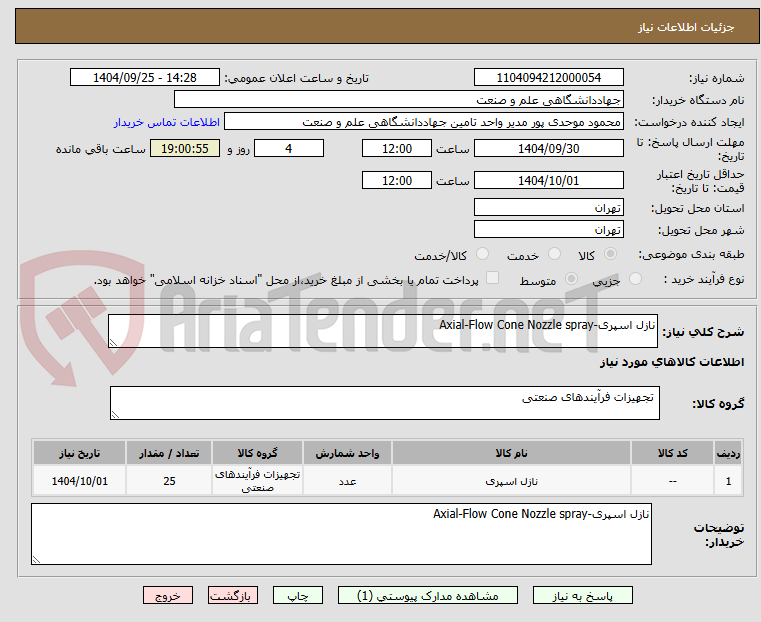Click the price validity date 1404/10/01 field
Viewport: 761px width, 622px height.
pyautogui.click(x=548, y=180)
